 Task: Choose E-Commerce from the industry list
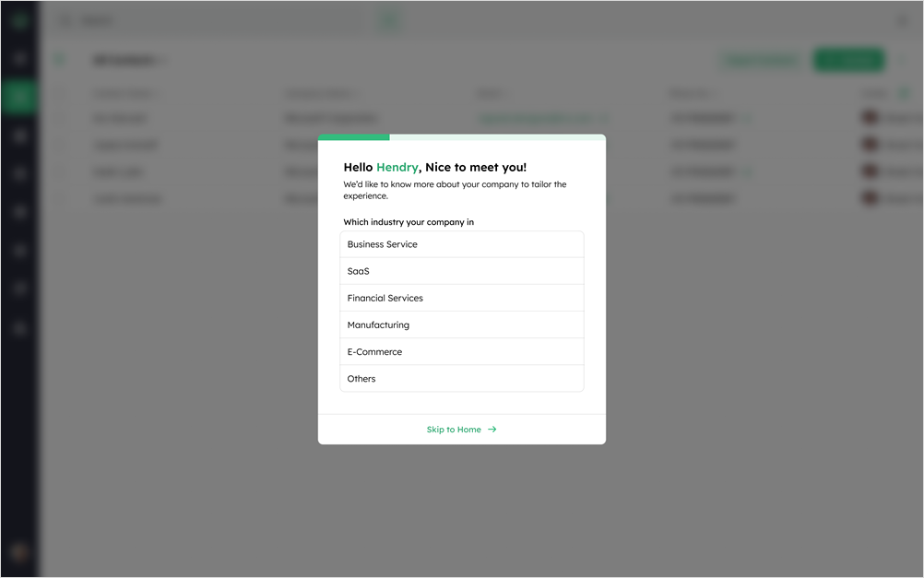461,351
